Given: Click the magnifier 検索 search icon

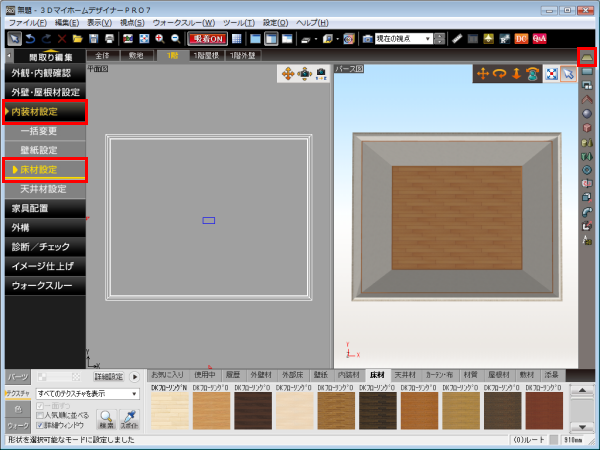Looking at the screenshot, I should click(x=106, y=420).
